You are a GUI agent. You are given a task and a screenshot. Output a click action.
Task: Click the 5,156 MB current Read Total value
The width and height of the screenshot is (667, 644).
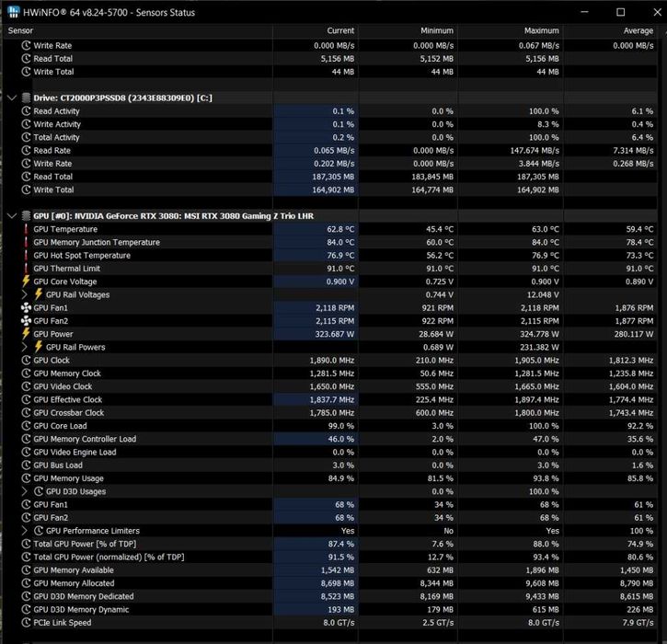pos(338,59)
